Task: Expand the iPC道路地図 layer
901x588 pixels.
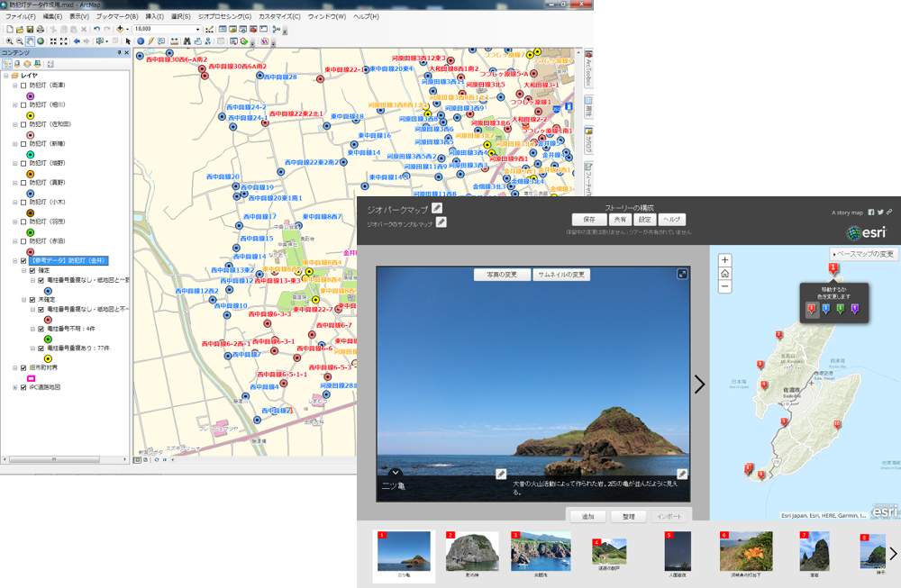Action: click(x=14, y=387)
